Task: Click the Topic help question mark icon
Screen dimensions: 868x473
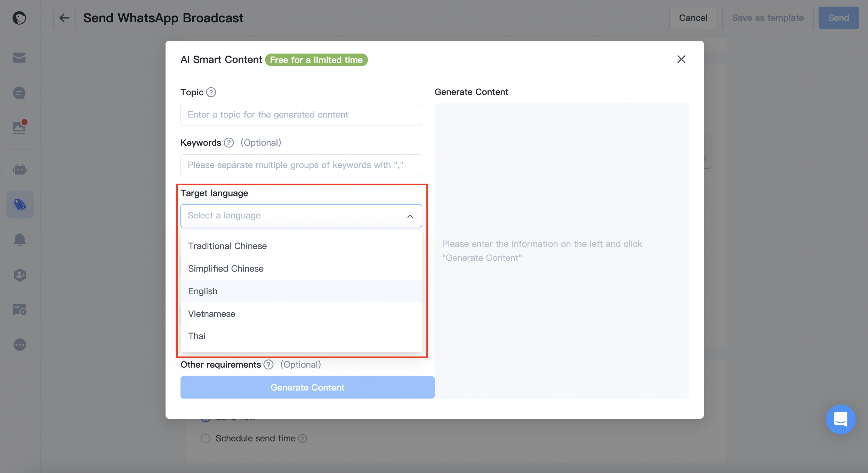Action: tap(211, 92)
